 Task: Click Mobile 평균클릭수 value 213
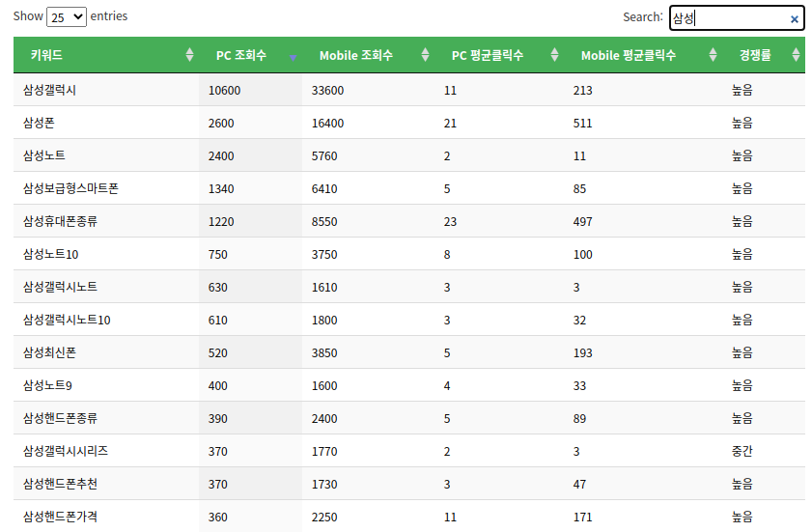tap(582, 90)
